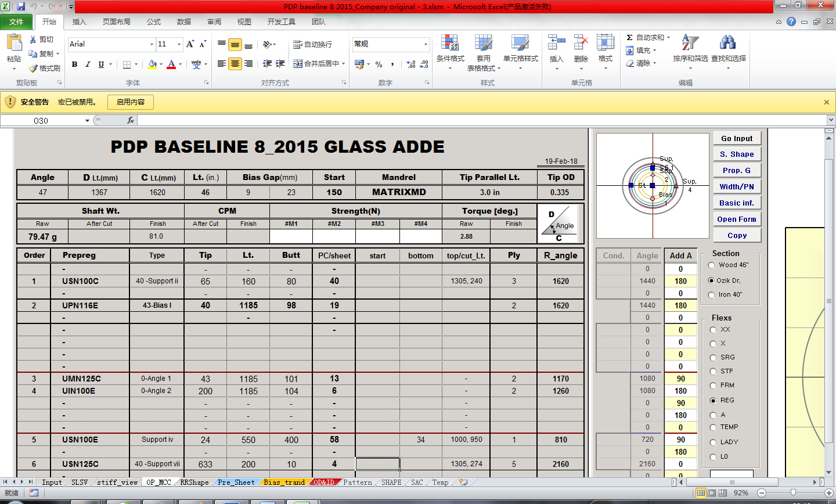Select the Wood 46" radio button
This screenshot has width=836, height=504.
712,265
